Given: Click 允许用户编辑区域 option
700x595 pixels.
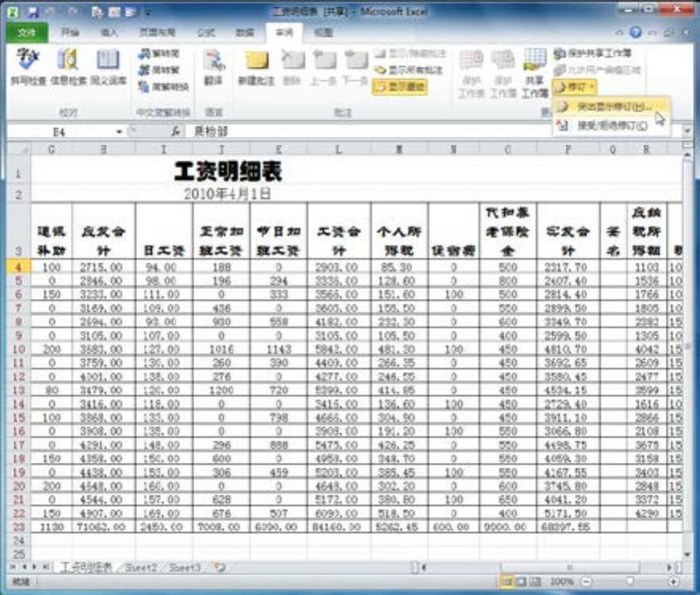Looking at the screenshot, I should [x=597, y=70].
